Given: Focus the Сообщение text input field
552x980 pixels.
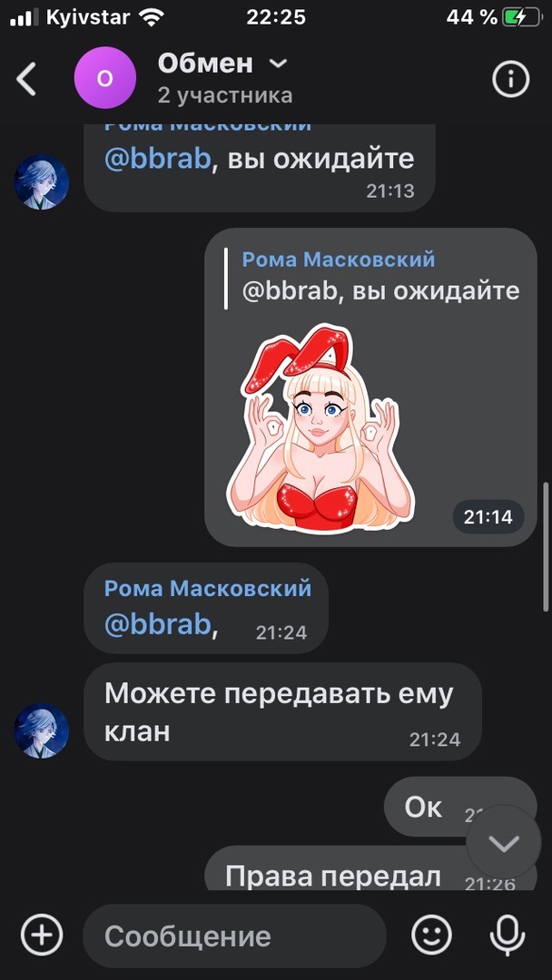Looking at the screenshot, I should (x=234, y=936).
